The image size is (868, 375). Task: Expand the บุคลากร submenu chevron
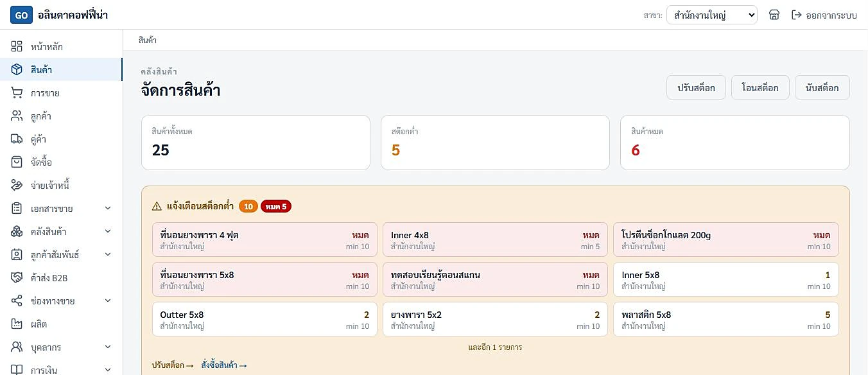click(x=108, y=347)
